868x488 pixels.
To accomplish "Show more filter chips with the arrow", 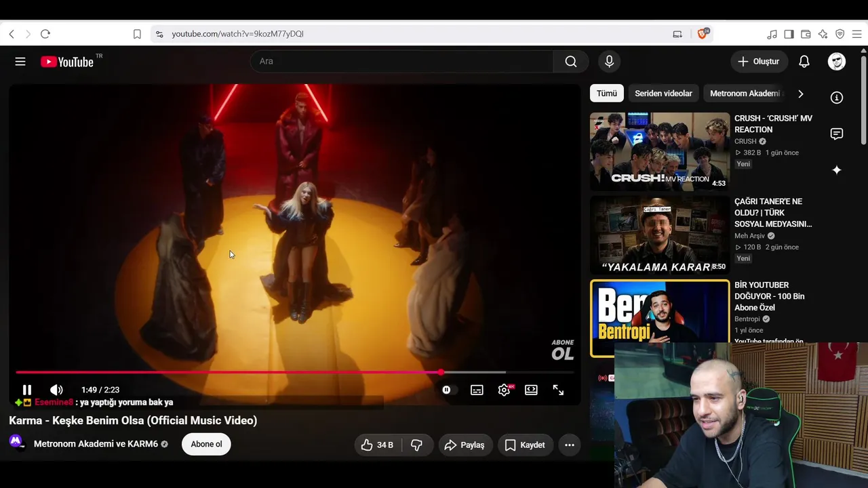I will coord(800,94).
